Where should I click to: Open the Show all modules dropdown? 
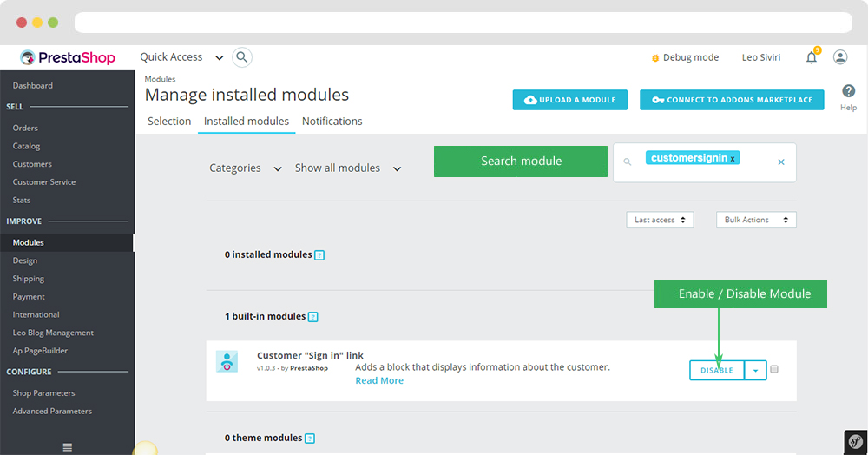coord(348,168)
